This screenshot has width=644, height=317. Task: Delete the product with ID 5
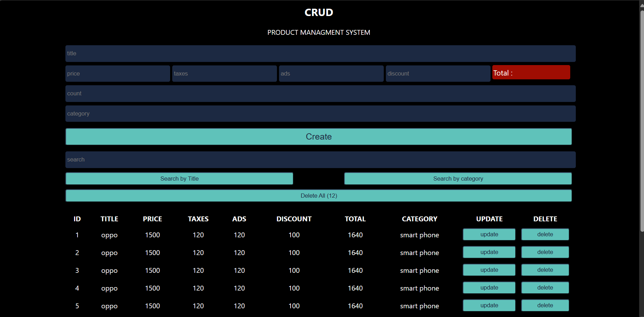point(545,306)
